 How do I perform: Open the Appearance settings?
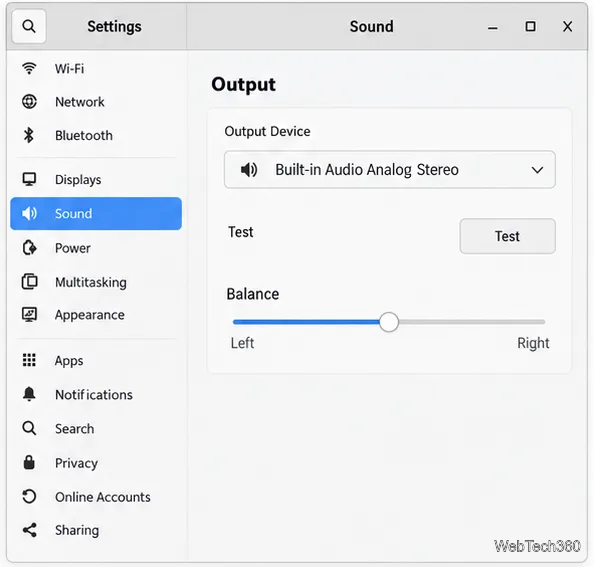(96, 315)
